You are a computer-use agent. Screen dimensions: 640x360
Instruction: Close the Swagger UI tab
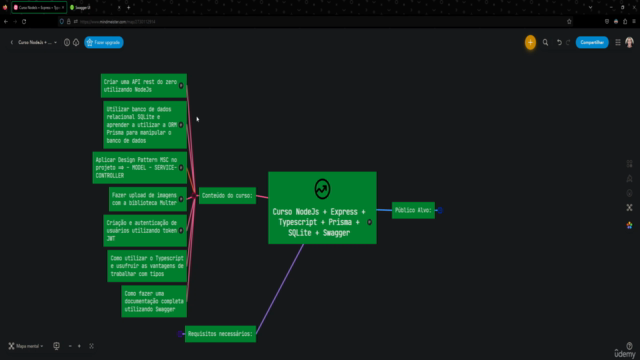click(x=119, y=7)
